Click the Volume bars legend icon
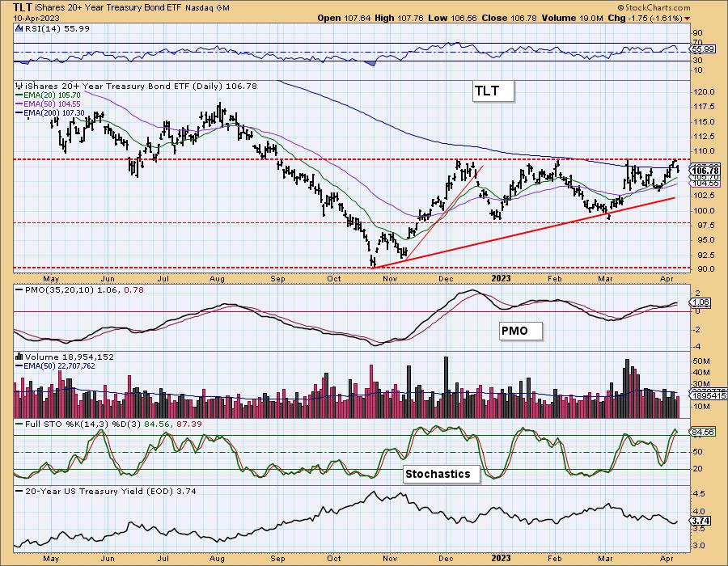728x566 pixels. click(19, 357)
